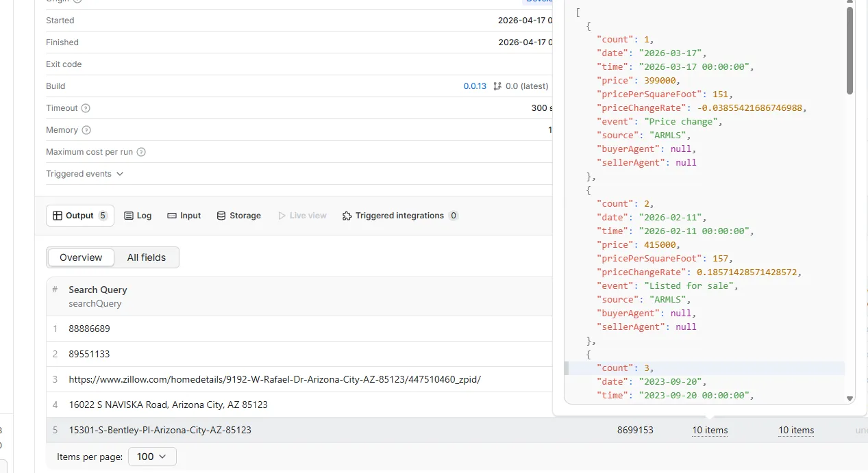Click the puzzle icon for Triggered integrations
Viewport: 868px width, 473px height.
(347, 216)
